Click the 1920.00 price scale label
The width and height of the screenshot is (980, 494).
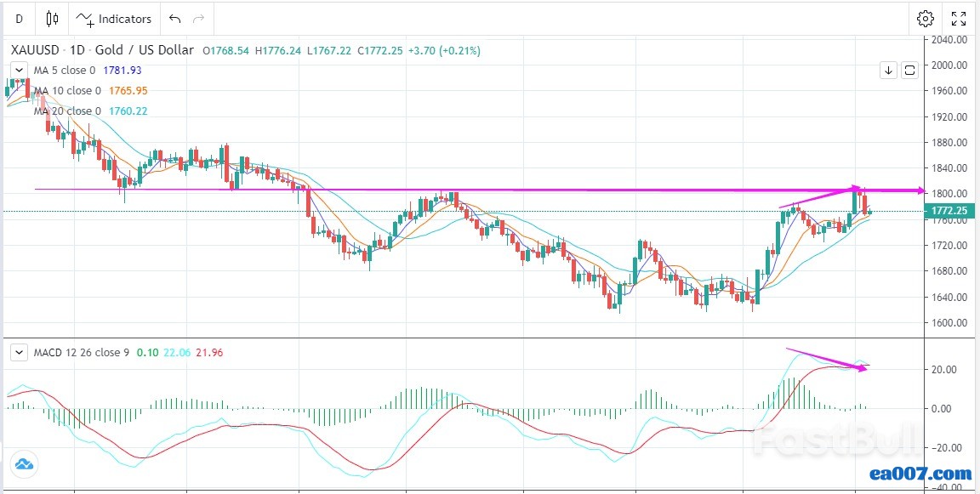coord(949,116)
